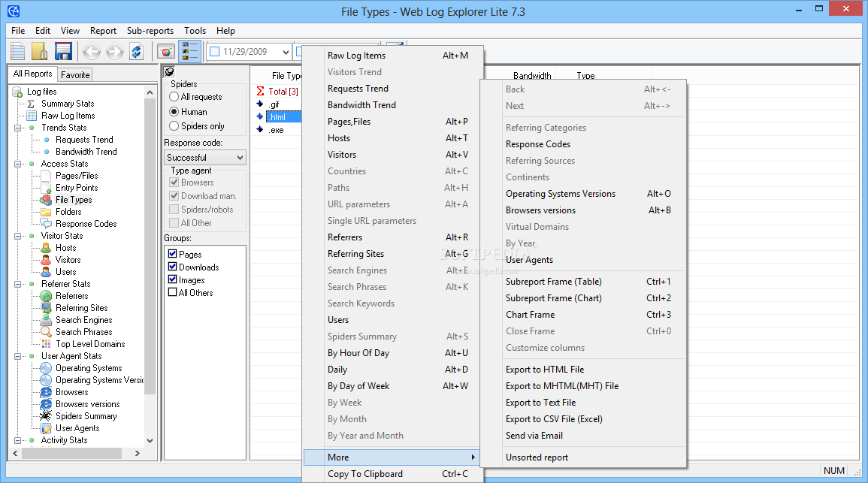The image size is (868, 483).
Task: Open the Sub-reports menu
Action: tap(150, 31)
